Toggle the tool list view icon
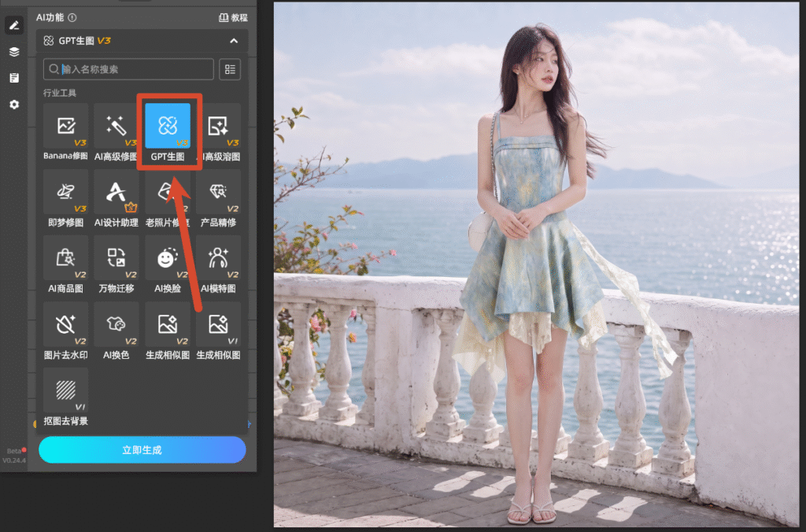This screenshot has width=806, height=532. click(x=230, y=69)
